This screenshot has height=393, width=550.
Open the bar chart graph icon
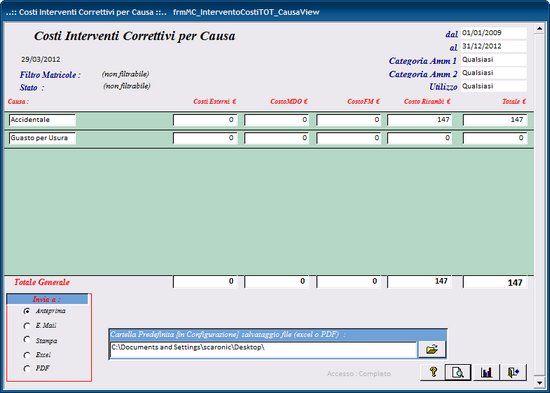pyautogui.click(x=486, y=372)
